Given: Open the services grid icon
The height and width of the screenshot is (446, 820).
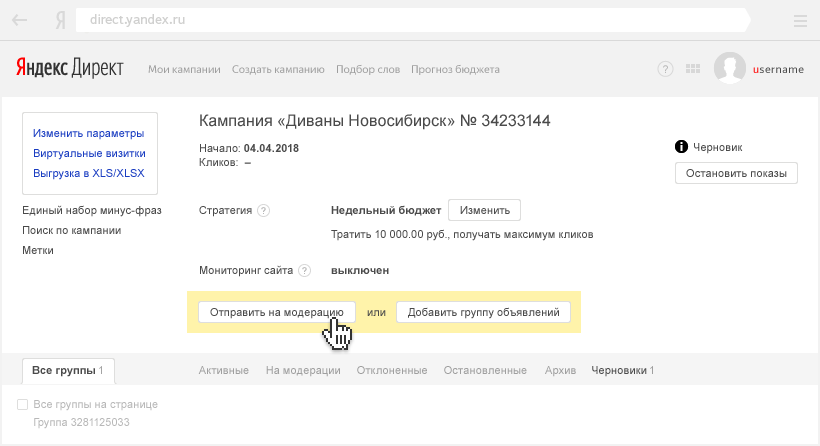Looking at the screenshot, I should [x=693, y=69].
